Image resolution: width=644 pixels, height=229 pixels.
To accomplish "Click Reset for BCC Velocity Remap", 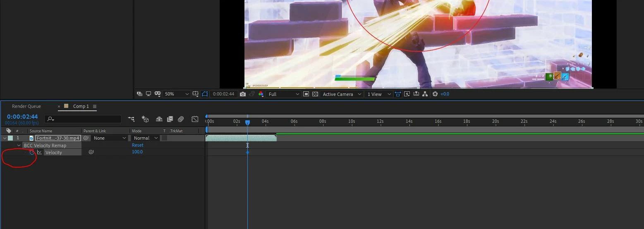I will pyautogui.click(x=138, y=145).
